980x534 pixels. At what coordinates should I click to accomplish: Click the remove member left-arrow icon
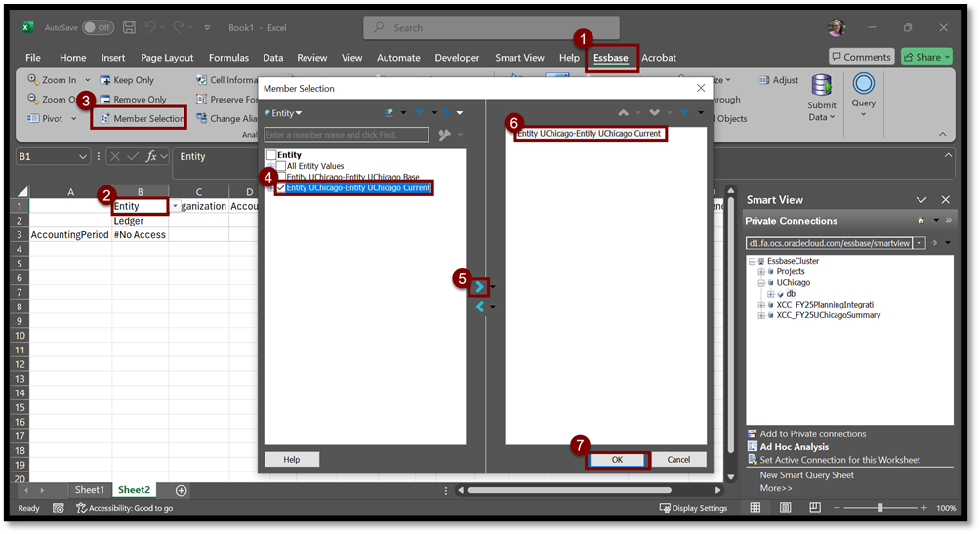[x=479, y=307]
